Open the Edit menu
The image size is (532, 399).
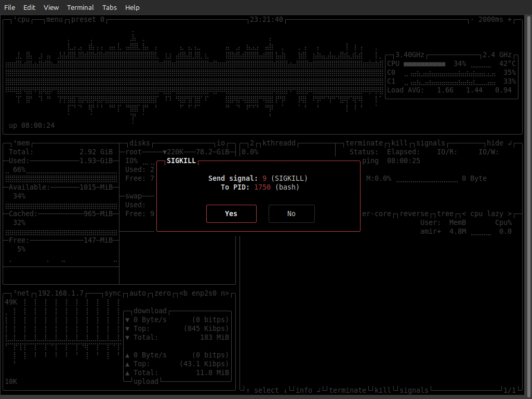pos(29,7)
